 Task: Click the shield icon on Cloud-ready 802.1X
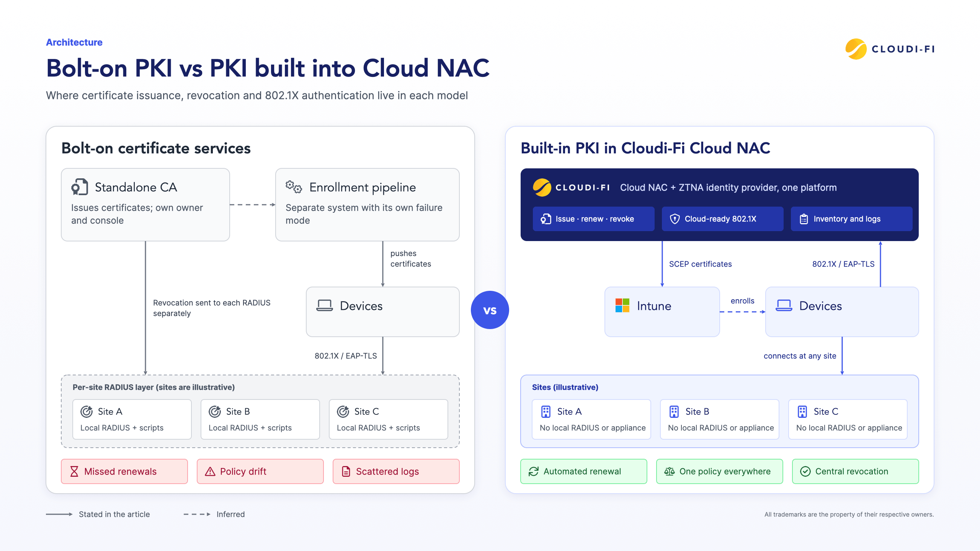click(675, 219)
